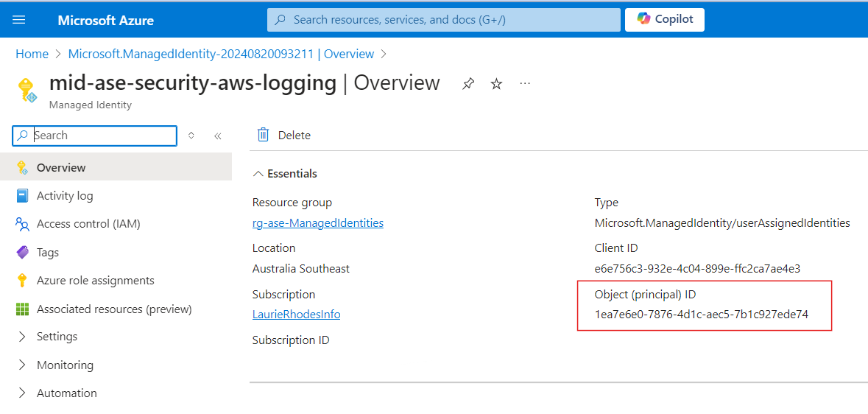
Task: Pin the managed identity to dashboard
Action: 468,84
